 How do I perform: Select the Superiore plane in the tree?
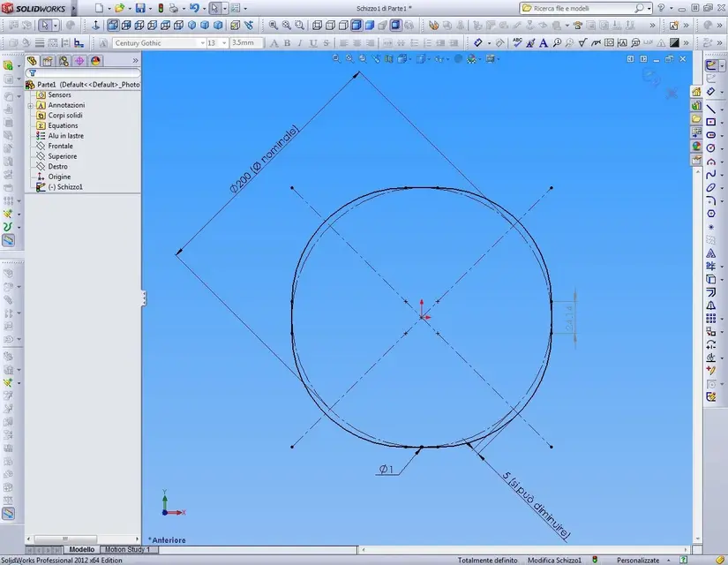tap(63, 156)
